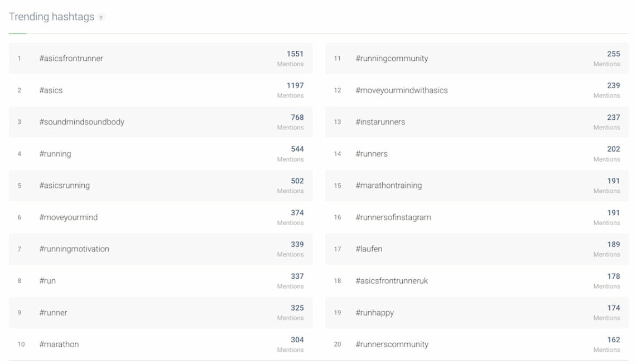Open the #marathon hashtag
This screenshot has height=364, width=636.
pos(59,344)
